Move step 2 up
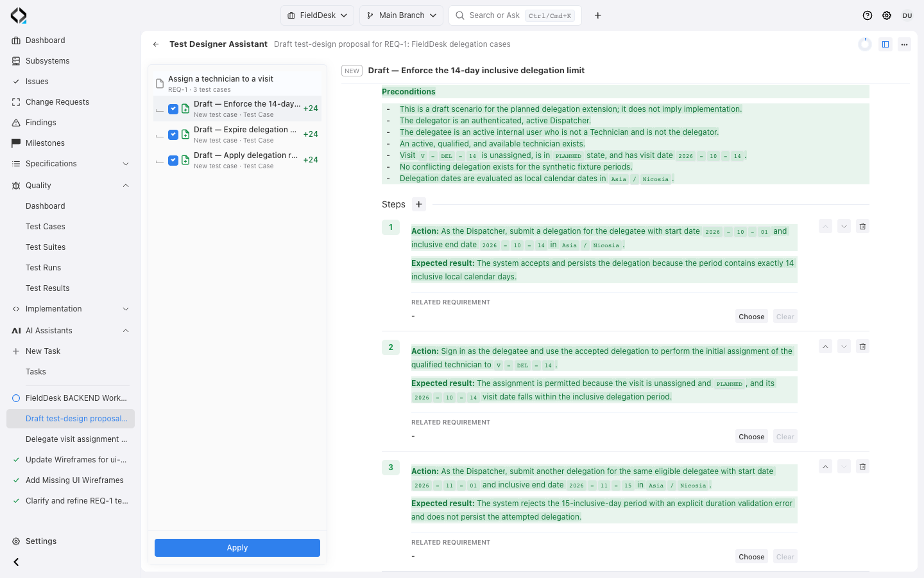The image size is (924, 578). [x=826, y=347]
